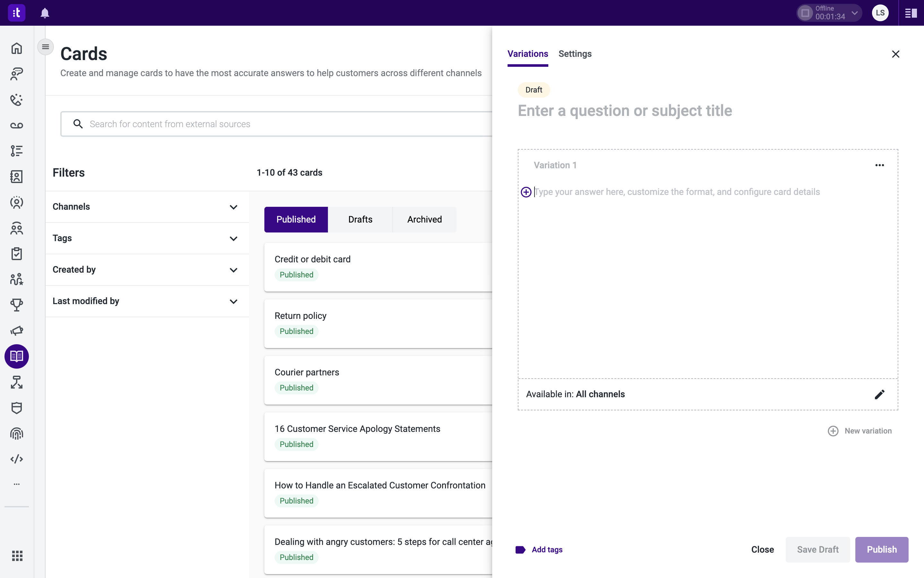Click the Talkdesk logo icon

tap(16, 13)
